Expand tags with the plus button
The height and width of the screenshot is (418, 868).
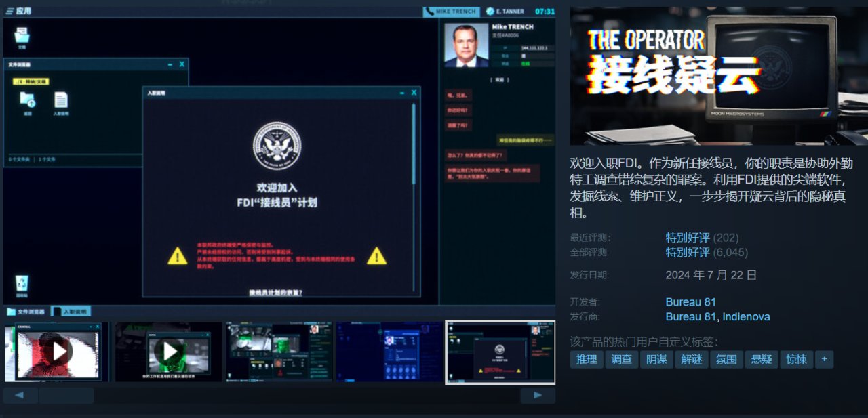[x=824, y=360]
